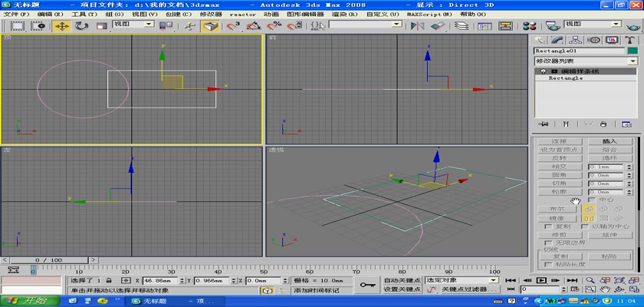Open the Curve Editor

485,26
